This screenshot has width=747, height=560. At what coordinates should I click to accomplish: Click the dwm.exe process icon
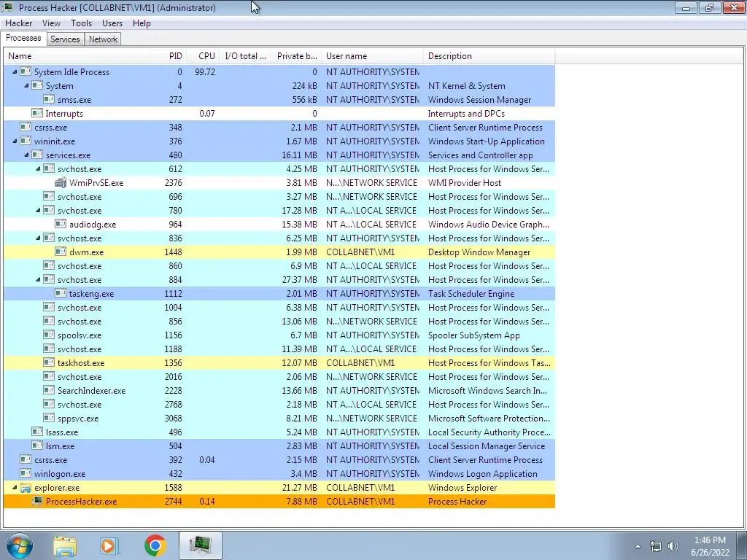61,252
